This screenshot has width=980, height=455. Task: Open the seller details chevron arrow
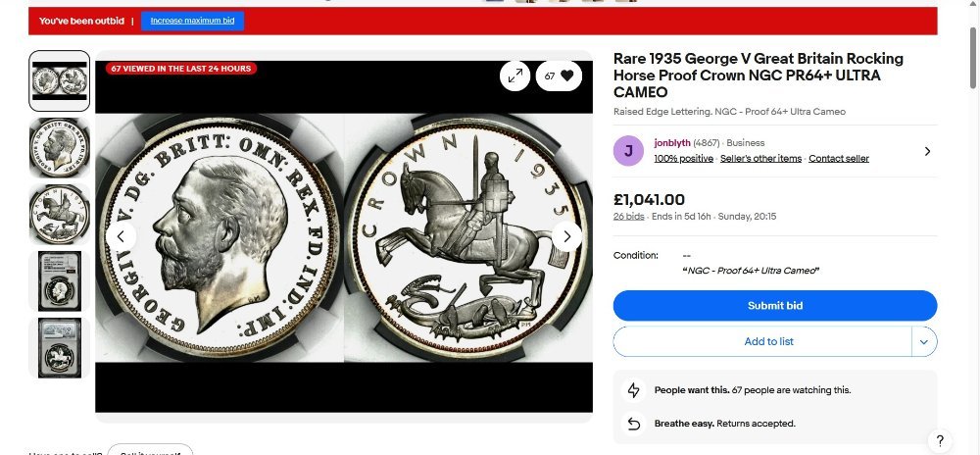click(x=927, y=151)
